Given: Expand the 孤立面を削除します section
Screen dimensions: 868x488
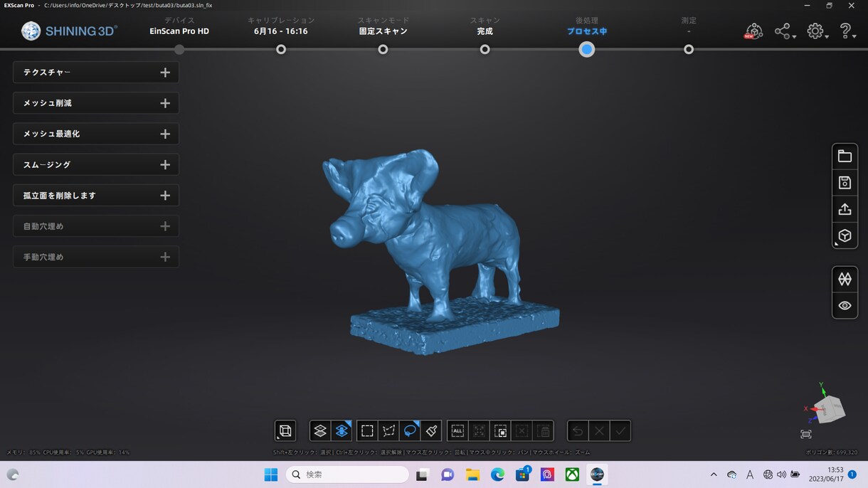Looking at the screenshot, I should pyautogui.click(x=96, y=196).
